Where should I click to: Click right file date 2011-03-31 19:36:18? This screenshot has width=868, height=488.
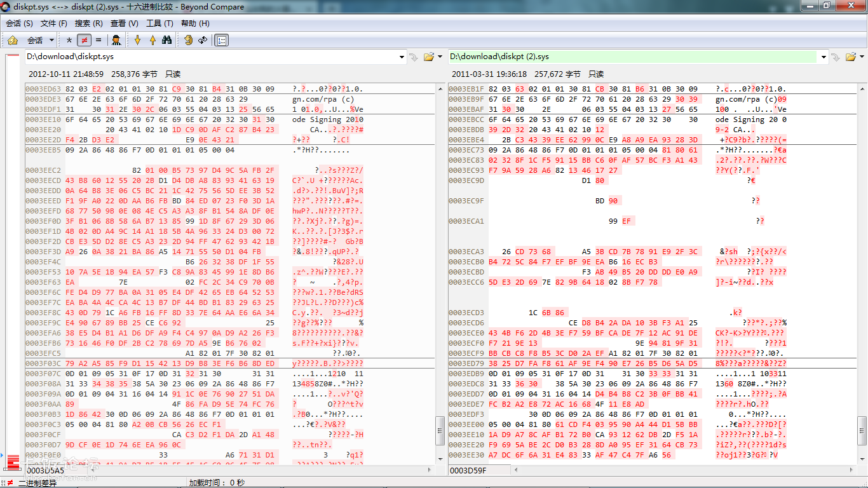pos(489,74)
